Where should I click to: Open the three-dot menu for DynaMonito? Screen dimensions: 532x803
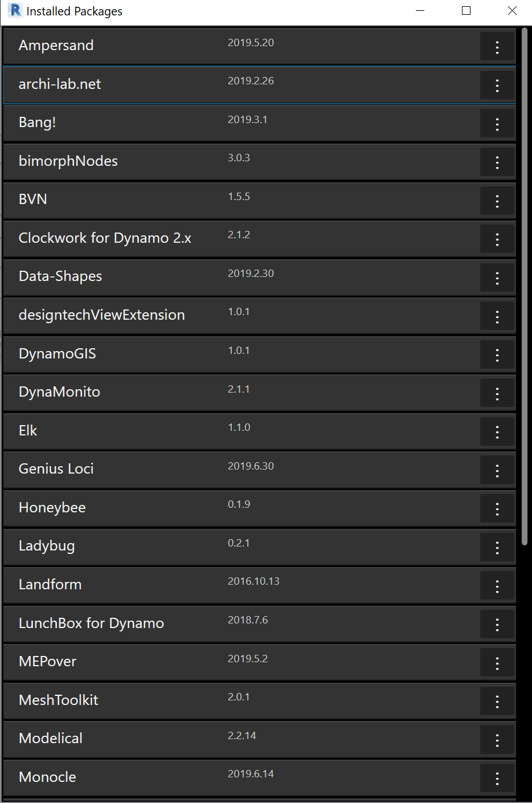click(x=497, y=393)
